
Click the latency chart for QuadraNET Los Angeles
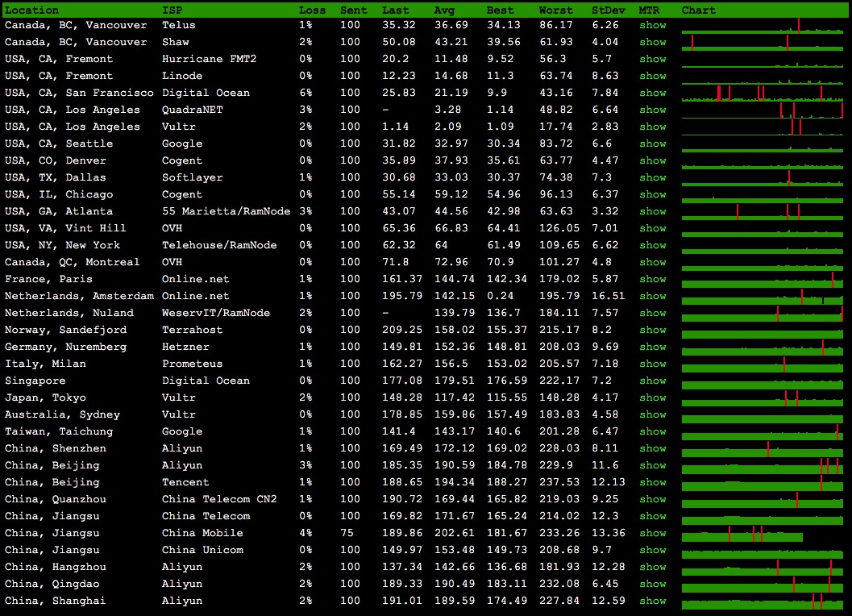point(762,110)
